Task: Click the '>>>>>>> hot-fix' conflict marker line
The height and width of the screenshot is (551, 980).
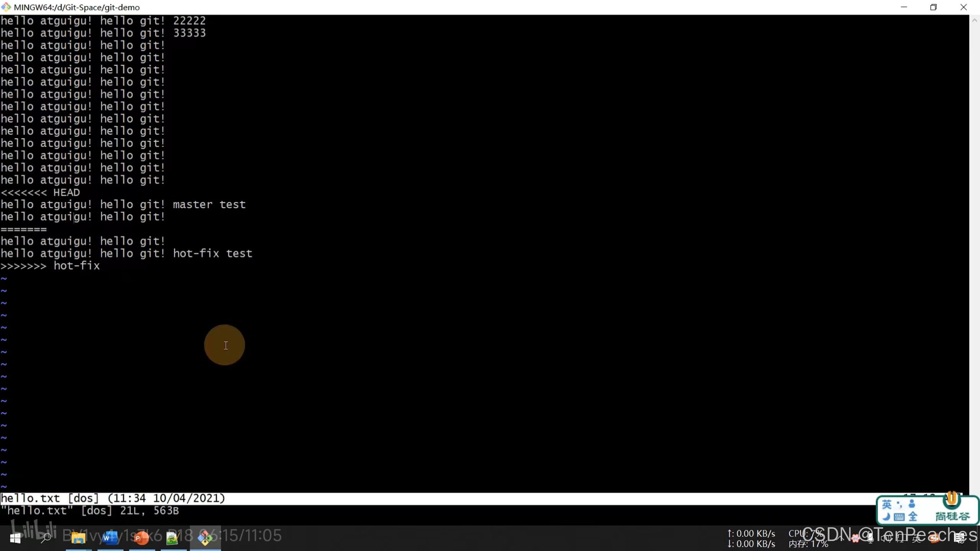Action: coord(51,266)
